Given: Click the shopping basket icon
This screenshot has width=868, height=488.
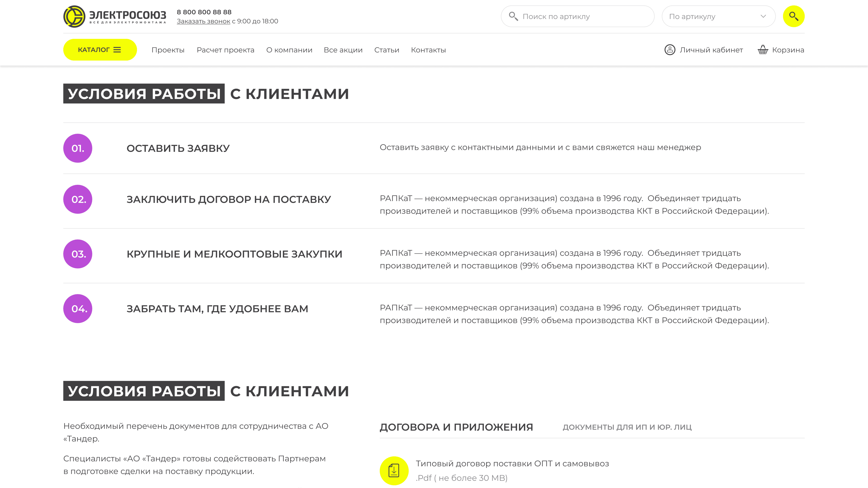Looking at the screenshot, I should pyautogui.click(x=763, y=50).
